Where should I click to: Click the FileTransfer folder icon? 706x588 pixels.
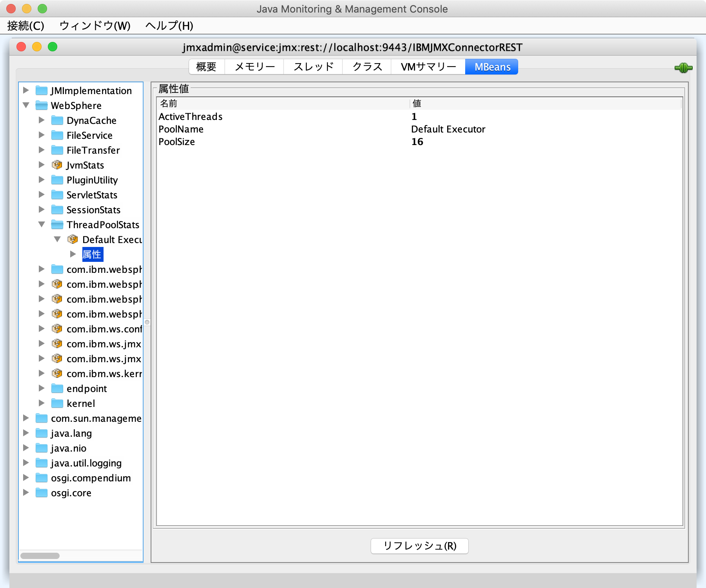click(x=57, y=150)
